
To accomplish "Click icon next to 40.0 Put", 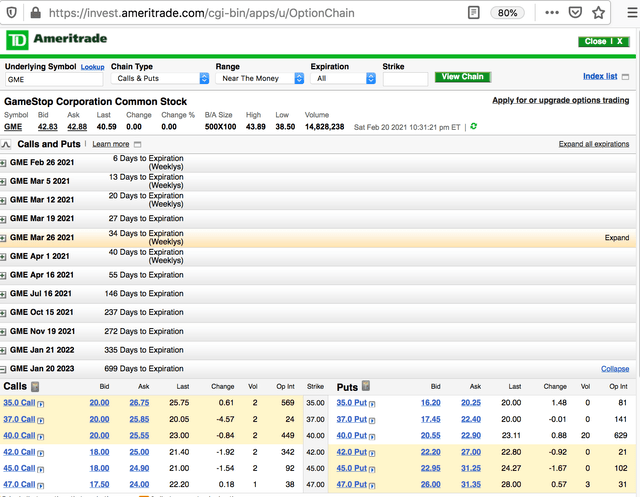I will click(372, 437).
